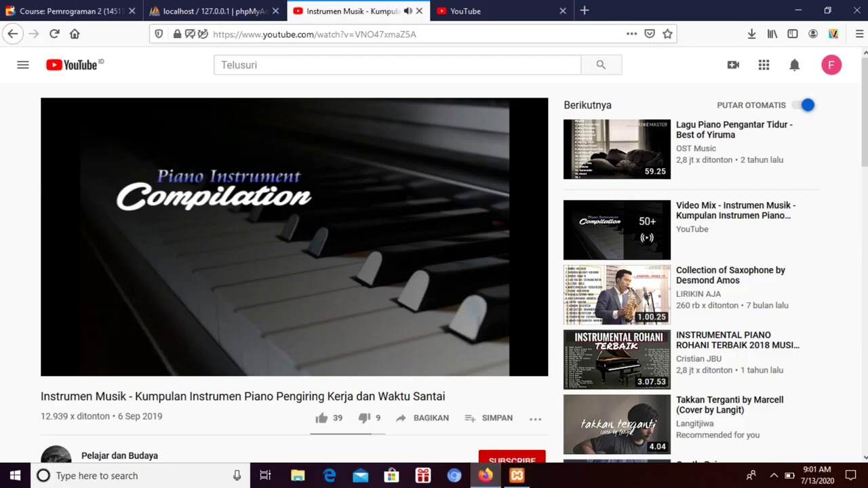
Task: Click the site padlock icon
Action: tap(177, 34)
